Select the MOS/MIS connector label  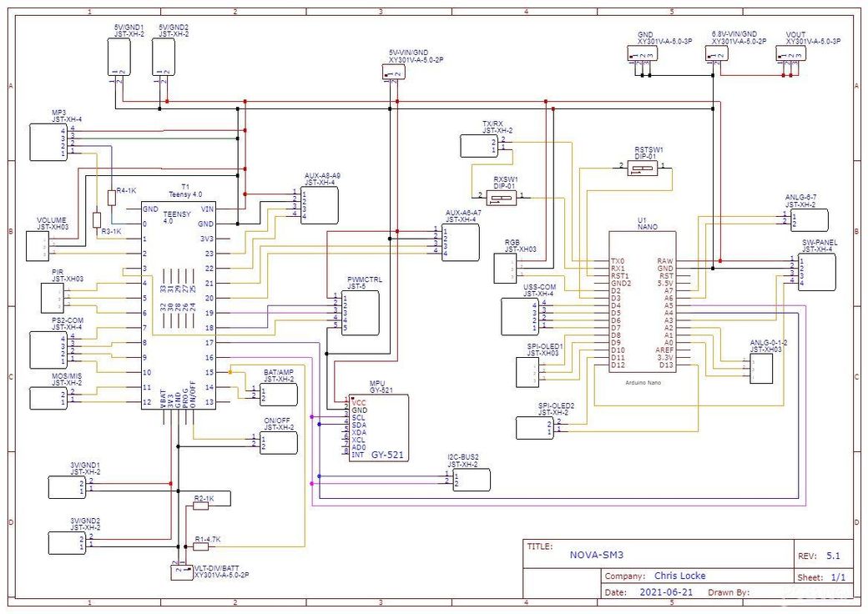click(65, 376)
